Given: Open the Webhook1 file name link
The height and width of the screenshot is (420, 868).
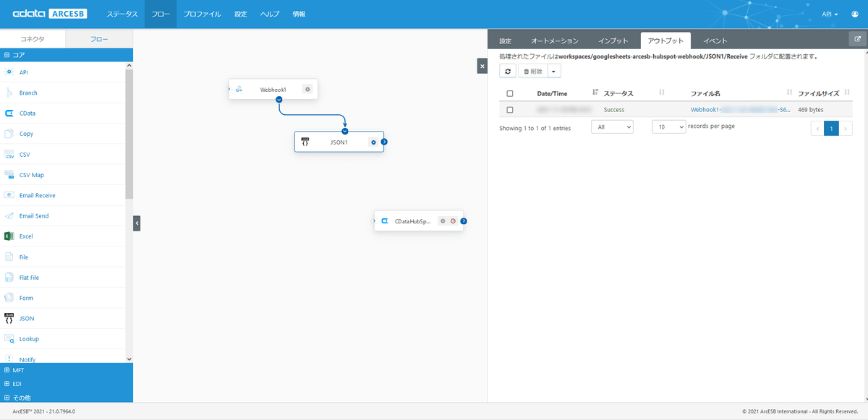Looking at the screenshot, I should tap(740, 110).
